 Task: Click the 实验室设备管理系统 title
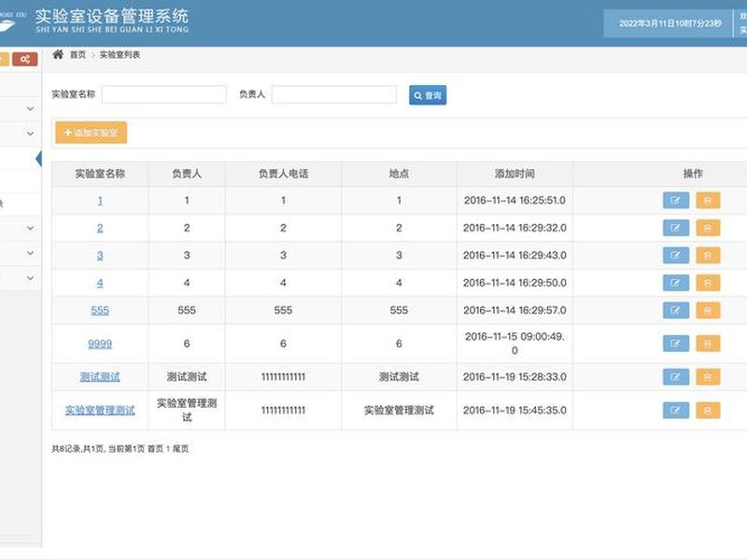tap(112, 16)
